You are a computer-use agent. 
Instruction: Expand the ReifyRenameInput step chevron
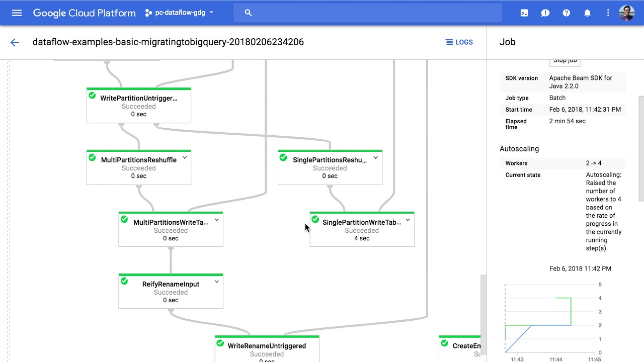(x=217, y=282)
